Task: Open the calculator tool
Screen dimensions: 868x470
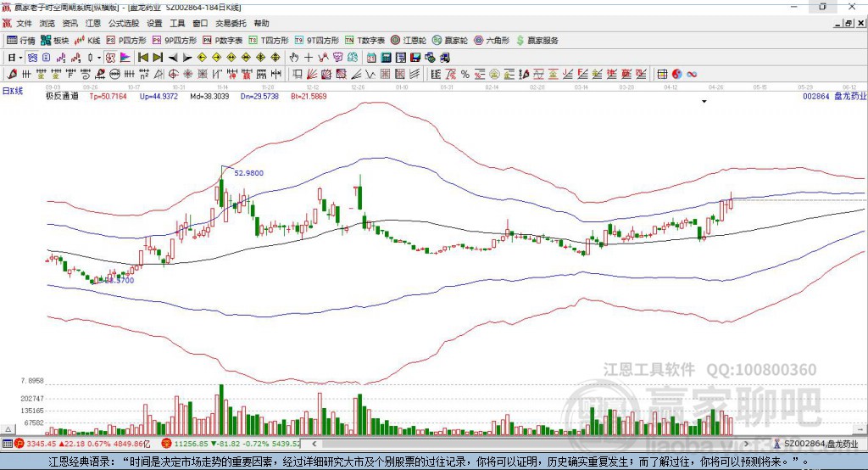Action: pyautogui.click(x=386, y=58)
